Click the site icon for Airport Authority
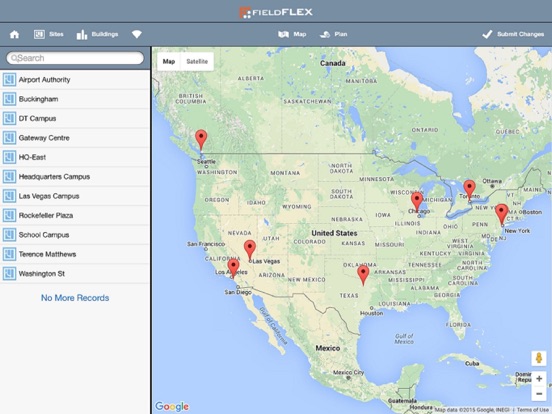The width and height of the screenshot is (552, 414). (9, 80)
